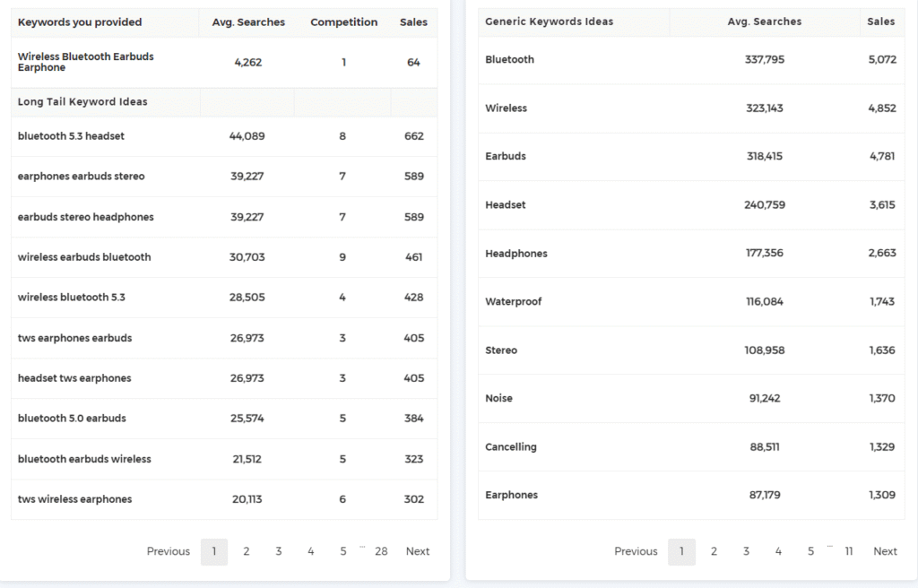918x588 pixels.
Task: Click 'Wireless Bluetooth Earbuds Earphone' seed keyword
Action: click(x=85, y=62)
